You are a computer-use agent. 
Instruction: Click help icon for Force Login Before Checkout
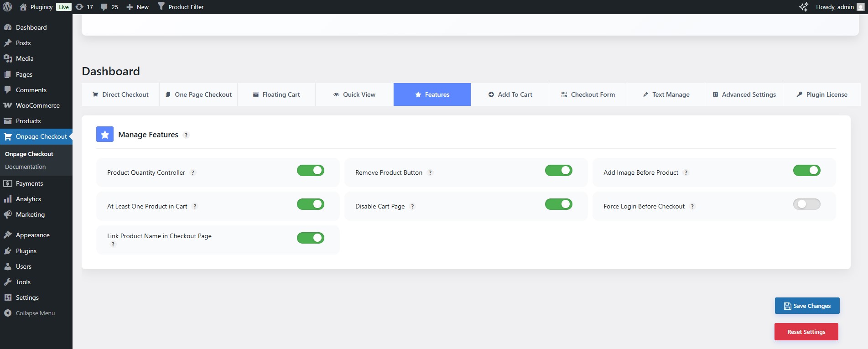click(692, 206)
